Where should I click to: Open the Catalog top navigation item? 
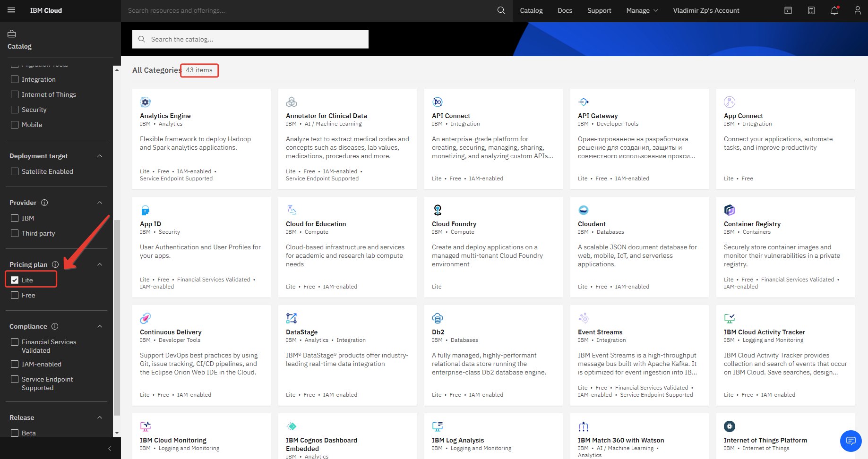tap(531, 10)
